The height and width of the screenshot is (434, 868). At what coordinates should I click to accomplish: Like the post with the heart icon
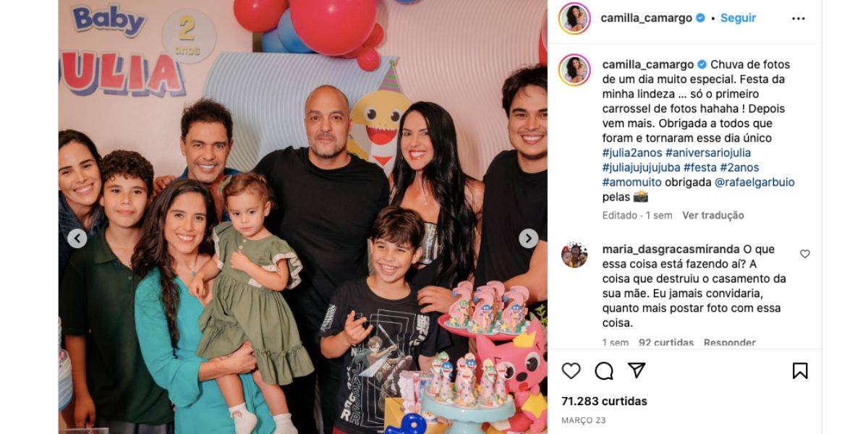coord(571,371)
